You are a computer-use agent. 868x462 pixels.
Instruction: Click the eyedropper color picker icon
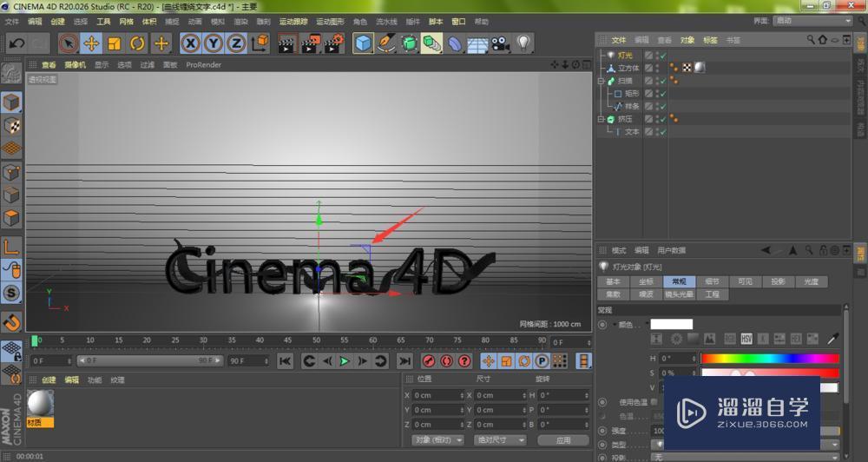(832, 338)
